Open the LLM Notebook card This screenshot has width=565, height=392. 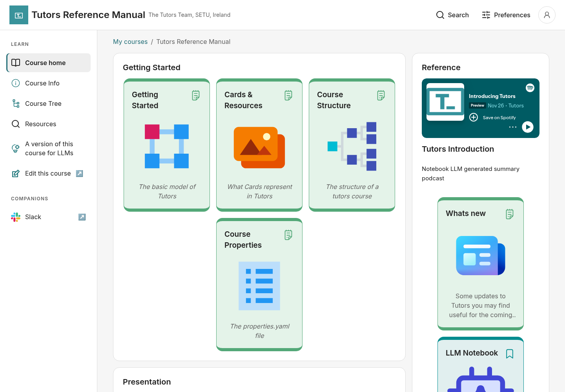[x=481, y=365]
